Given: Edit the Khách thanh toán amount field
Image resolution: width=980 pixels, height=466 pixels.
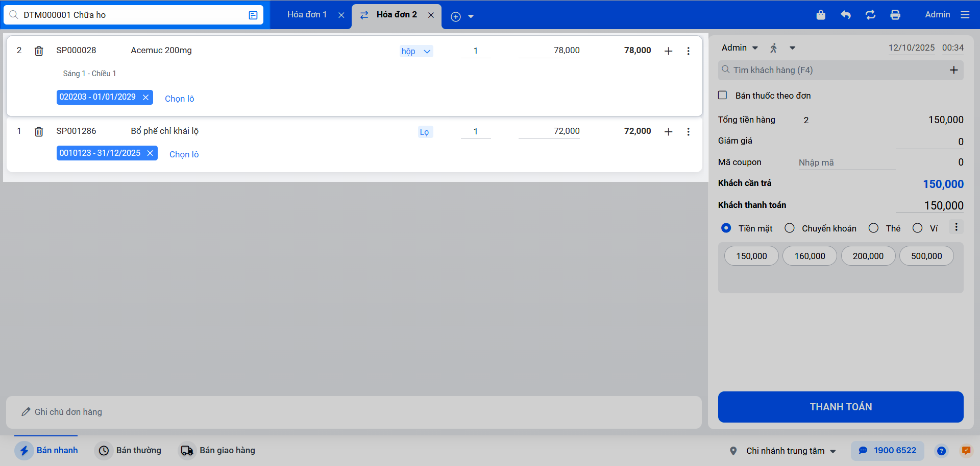Looking at the screenshot, I should point(930,205).
